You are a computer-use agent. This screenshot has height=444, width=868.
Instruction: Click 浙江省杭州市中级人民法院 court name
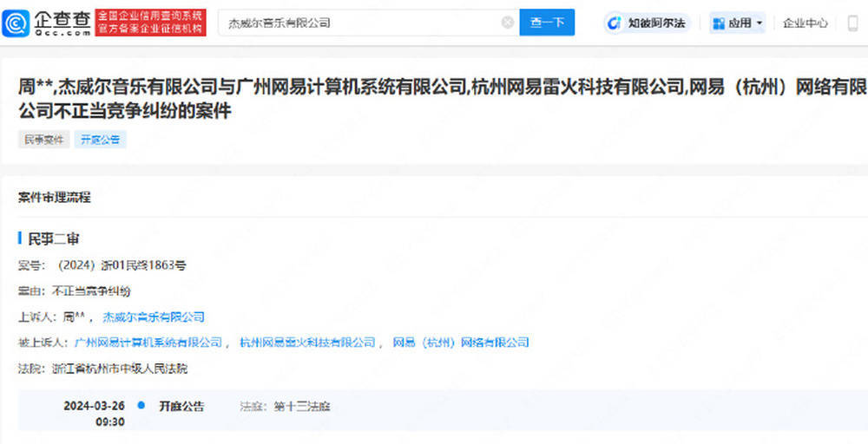(x=120, y=369)
